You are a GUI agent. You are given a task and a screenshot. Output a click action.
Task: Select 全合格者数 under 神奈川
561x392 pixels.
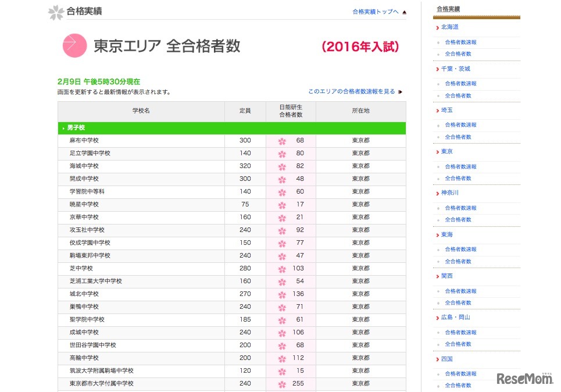[x=458, y=220]
